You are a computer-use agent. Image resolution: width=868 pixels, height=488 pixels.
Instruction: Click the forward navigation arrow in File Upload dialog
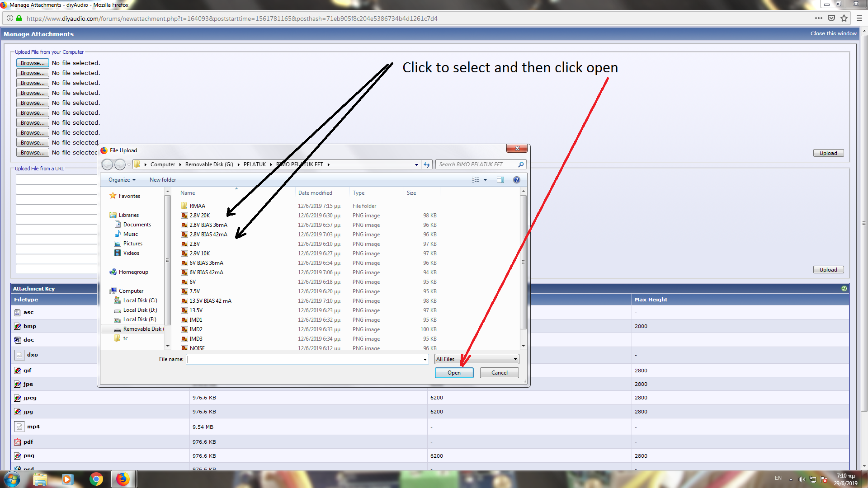coord(120,164)
